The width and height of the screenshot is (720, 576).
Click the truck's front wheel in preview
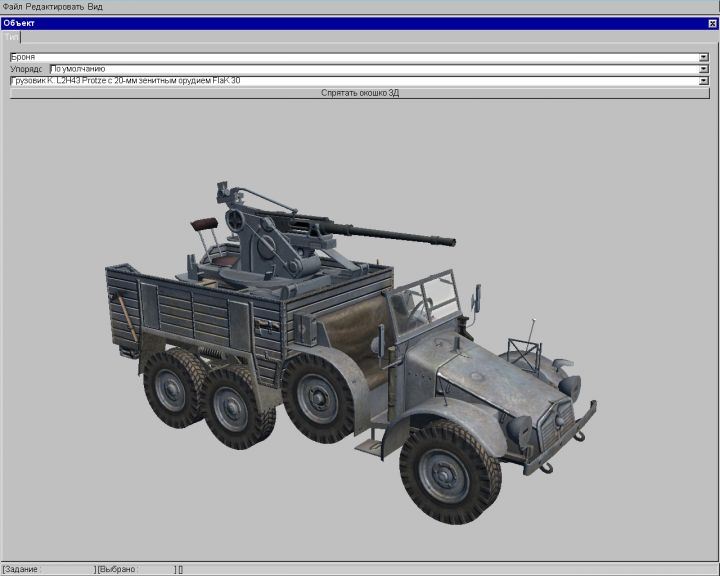(451, 472)
